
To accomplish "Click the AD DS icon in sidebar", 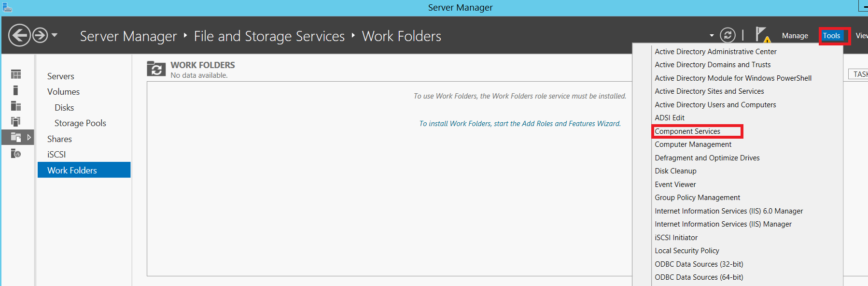I will tap(16, 121).
